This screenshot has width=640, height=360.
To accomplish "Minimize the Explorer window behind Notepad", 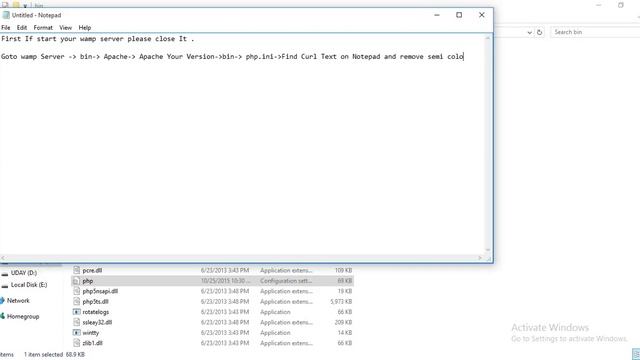I will coord(598,5).
